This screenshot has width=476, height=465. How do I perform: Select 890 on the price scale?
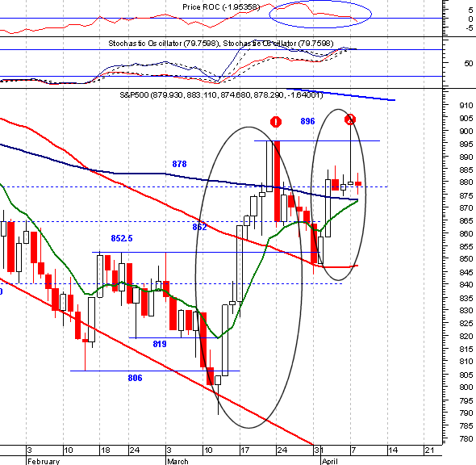[x=466, y=157]
